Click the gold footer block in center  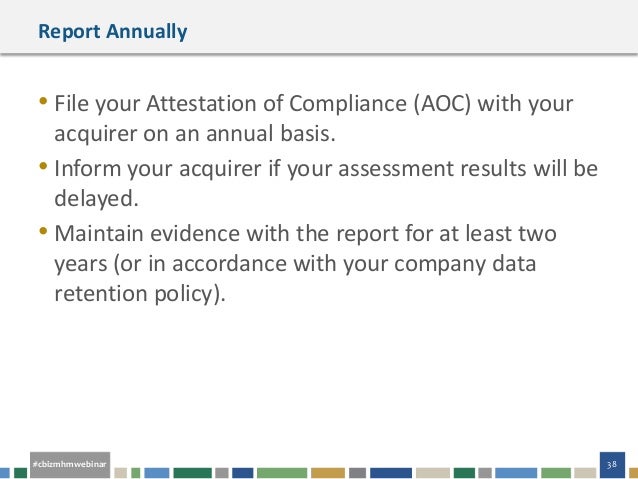328,472
